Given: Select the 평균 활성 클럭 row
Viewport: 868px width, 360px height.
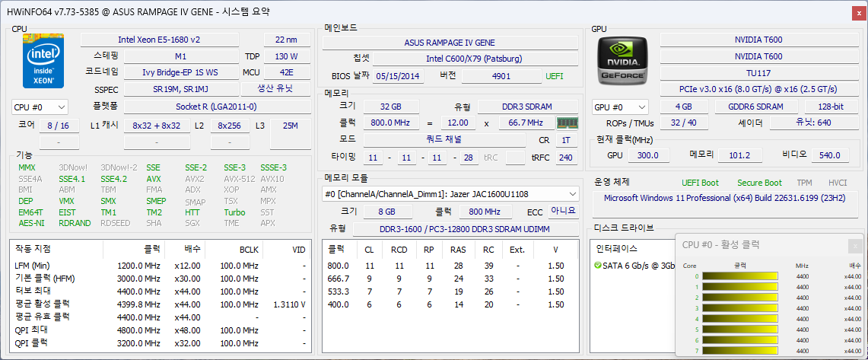Looking at the screenshot, I should (160, 304).
